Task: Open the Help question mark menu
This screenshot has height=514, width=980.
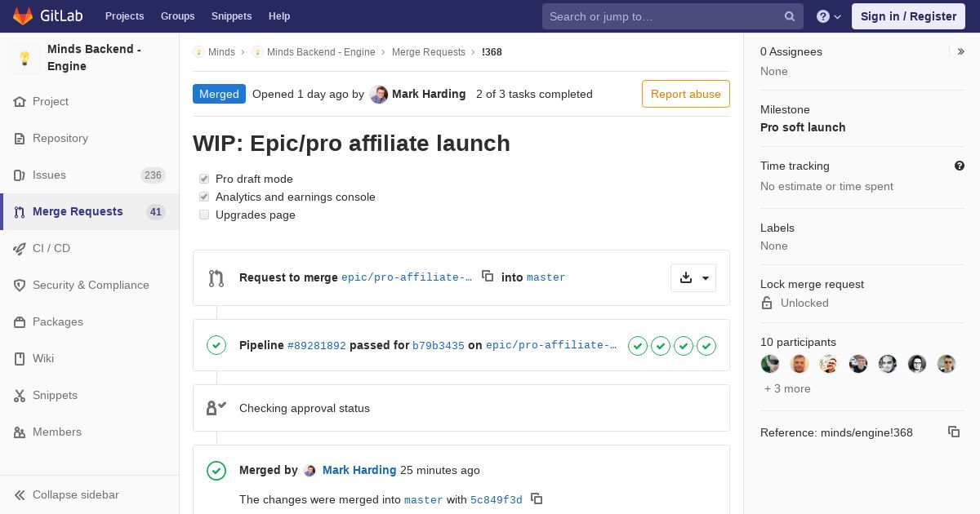Action: (x=829, y=16)
